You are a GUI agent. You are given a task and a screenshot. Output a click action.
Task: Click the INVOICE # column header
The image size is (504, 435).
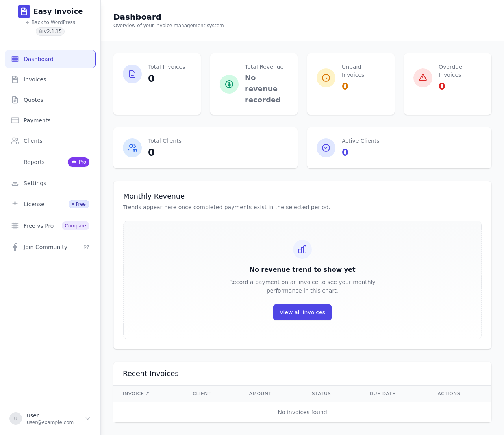(x=136, y=394)
